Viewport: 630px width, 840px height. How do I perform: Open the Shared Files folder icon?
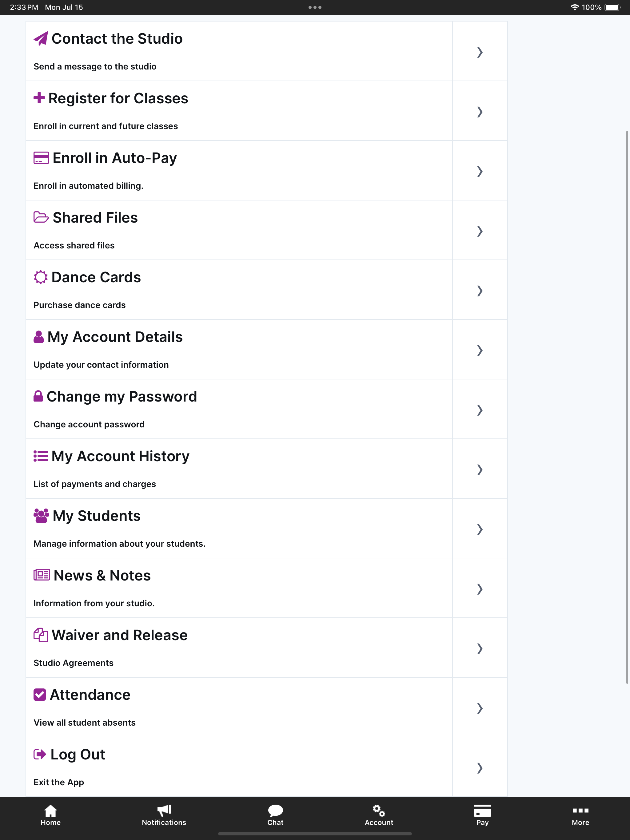pyautogui.click(x=41, y=217)
